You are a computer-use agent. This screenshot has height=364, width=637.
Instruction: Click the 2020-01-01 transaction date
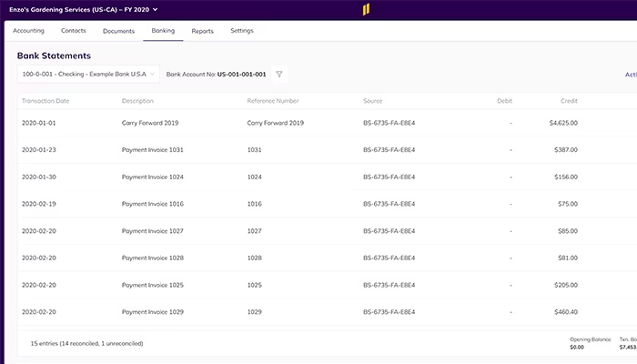39,123
